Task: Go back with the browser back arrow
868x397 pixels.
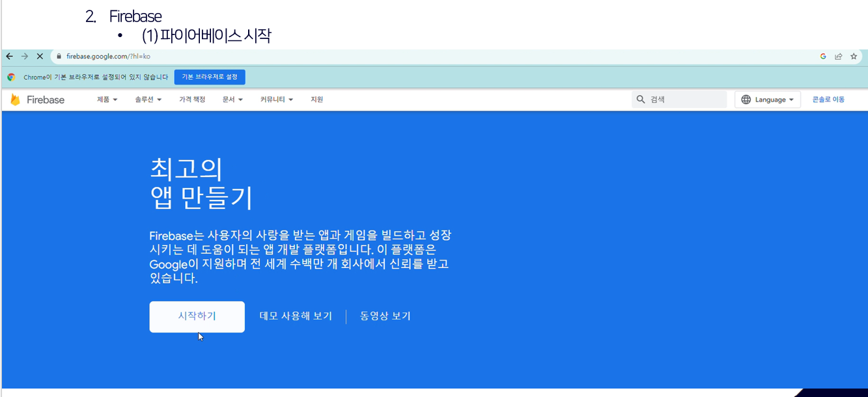Action: coord(10,57)
